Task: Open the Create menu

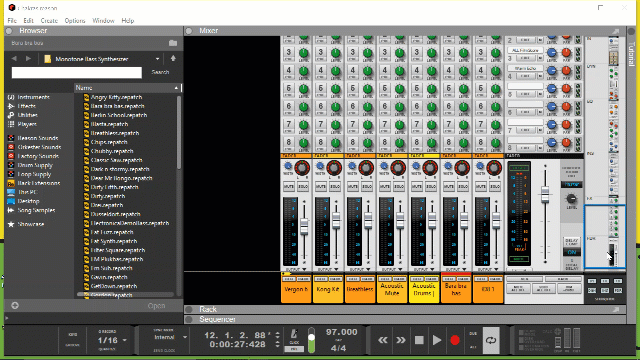Action: (49, 20)
